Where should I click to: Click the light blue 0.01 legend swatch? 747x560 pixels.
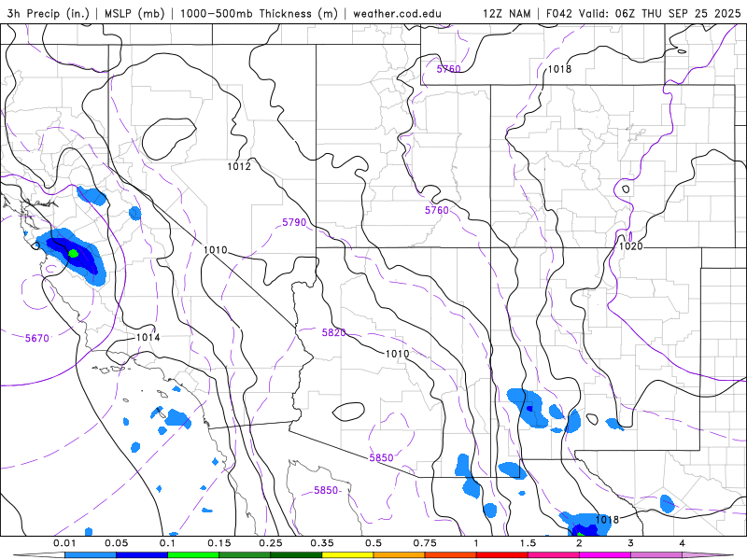click(90, 555)
